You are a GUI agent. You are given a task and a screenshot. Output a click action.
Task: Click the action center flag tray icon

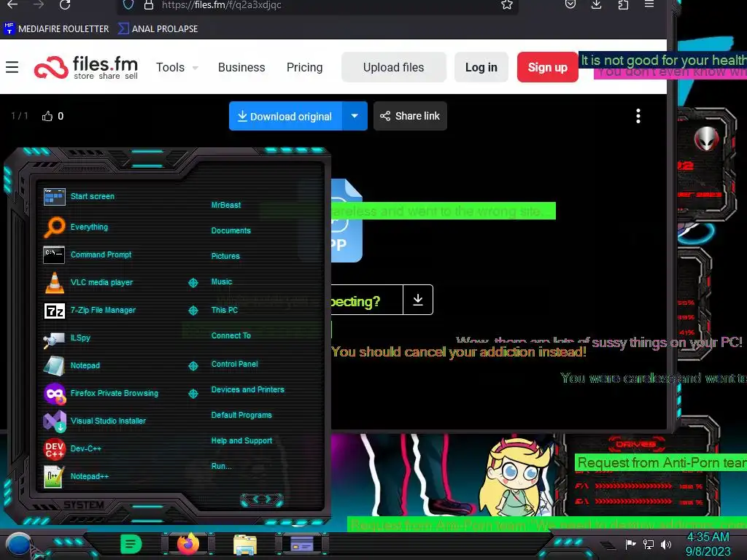coord(631,544)
